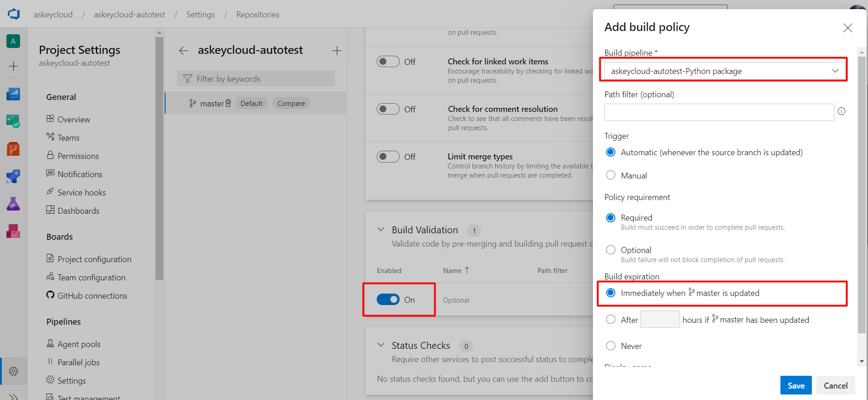The width and height of the screenshot is (868, 400).
Task: Open Parallel jobs page
Action: point(78,362)
